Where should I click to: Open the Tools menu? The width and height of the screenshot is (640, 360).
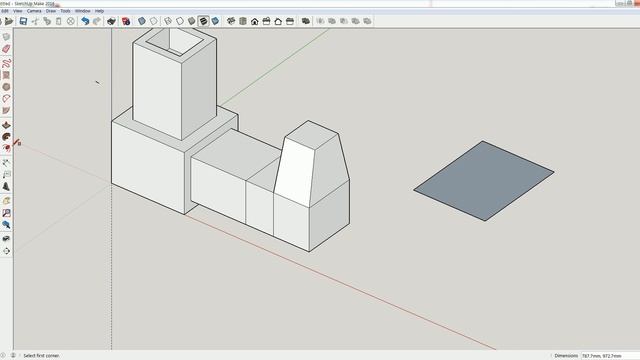pos(65,11)
